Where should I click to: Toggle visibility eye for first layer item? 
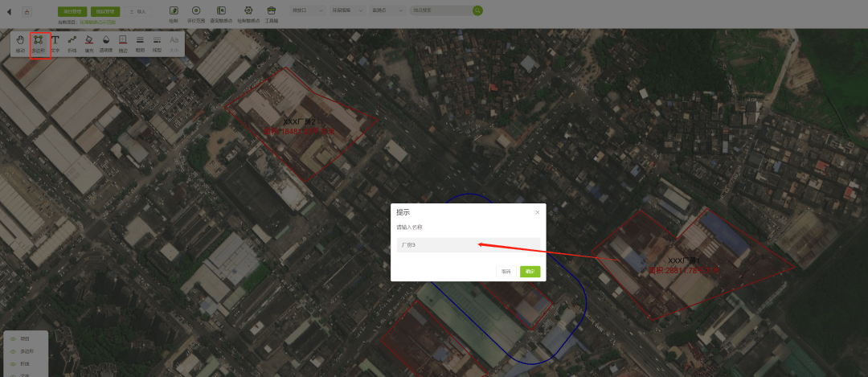13,339
